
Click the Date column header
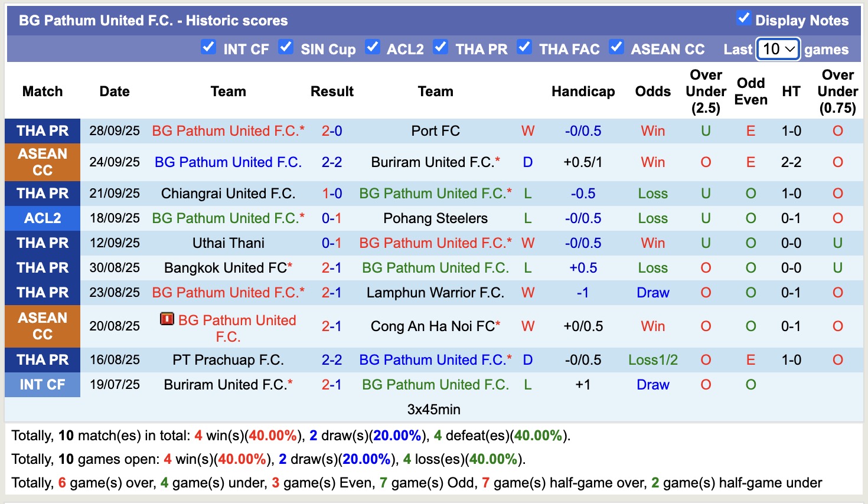[x=114, y=91]
